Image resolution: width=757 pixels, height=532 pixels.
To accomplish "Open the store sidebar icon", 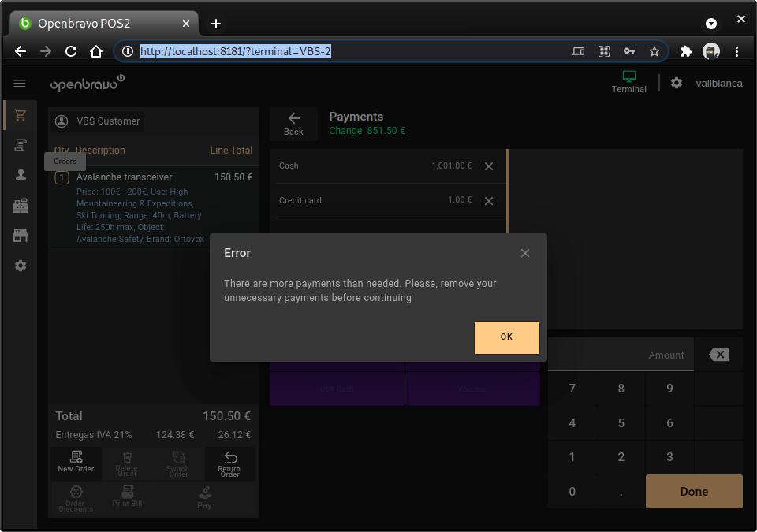I will [21, 236].
